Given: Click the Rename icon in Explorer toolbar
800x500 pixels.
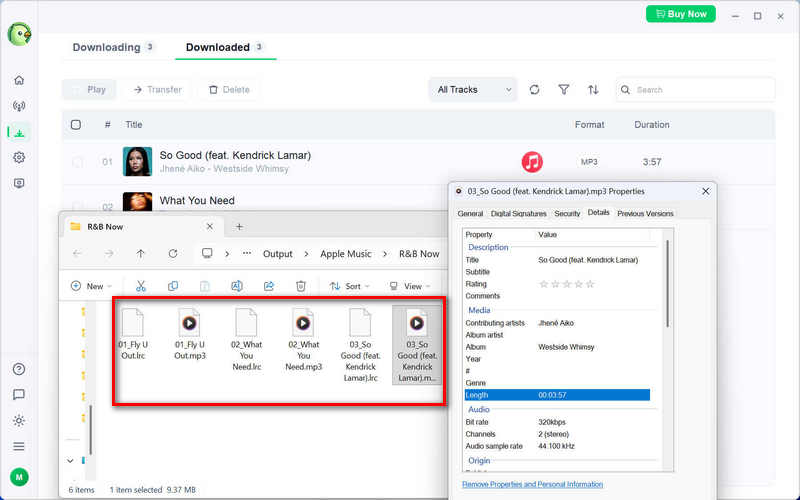Looking at the screenshot, I should [237, 286].
